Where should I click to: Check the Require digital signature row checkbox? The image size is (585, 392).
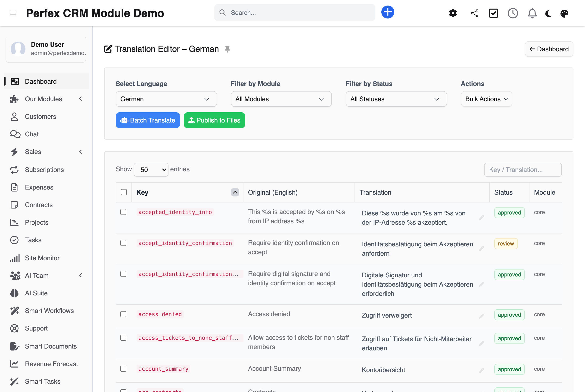pyautogui.click(x=123, y=274)
